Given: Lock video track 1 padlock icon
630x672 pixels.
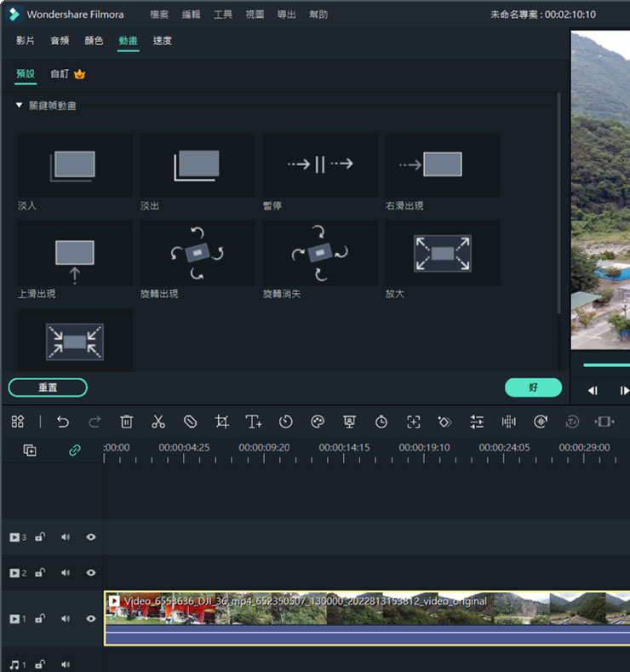Looking at the screenshot, I should (x=40, y=619).
